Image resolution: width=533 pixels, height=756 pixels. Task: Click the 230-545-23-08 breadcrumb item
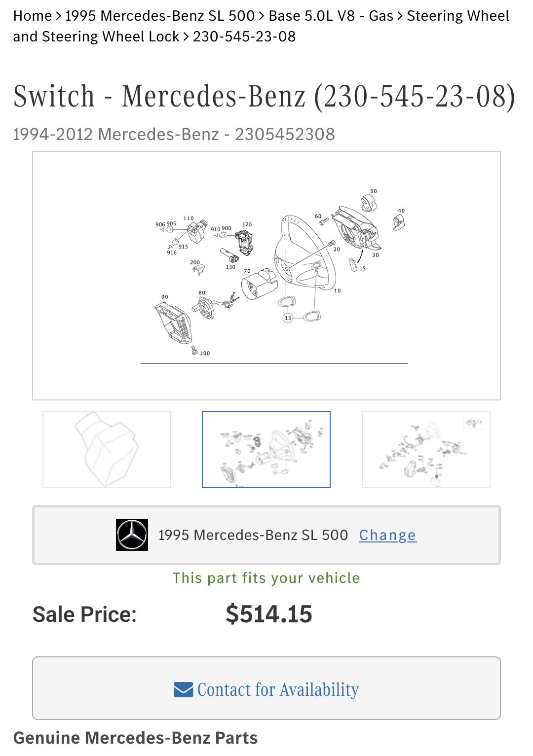pyautogui.click(x=244, y=36)
